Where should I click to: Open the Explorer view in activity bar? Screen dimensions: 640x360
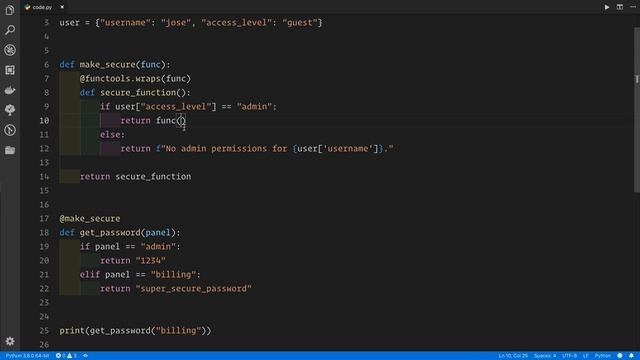coord(10,10)
